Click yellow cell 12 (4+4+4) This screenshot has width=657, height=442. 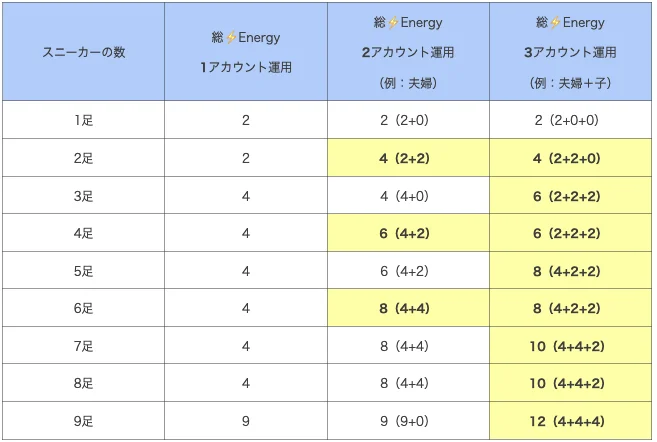tap(570, 421)
